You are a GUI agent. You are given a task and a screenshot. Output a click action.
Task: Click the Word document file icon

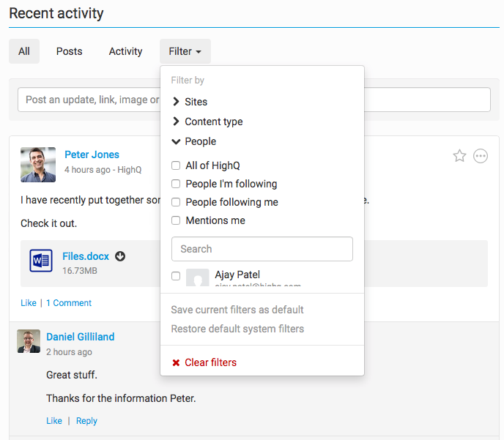(x=41, y=261)
